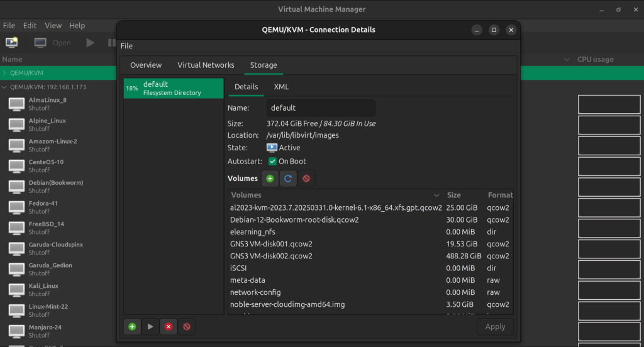
Task: Click the create new virtual machine icon
Action: (11, 42)
